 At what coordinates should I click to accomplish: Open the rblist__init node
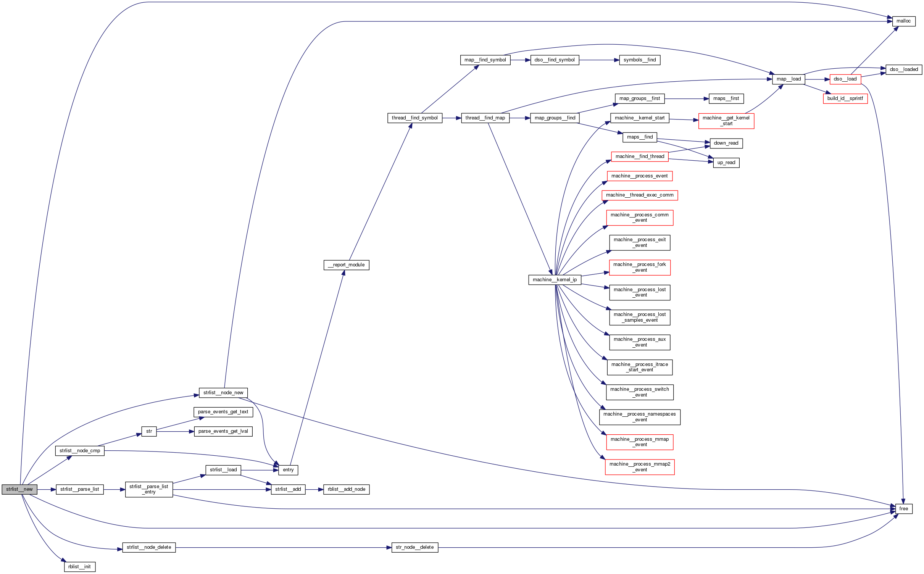coord(79,567)
